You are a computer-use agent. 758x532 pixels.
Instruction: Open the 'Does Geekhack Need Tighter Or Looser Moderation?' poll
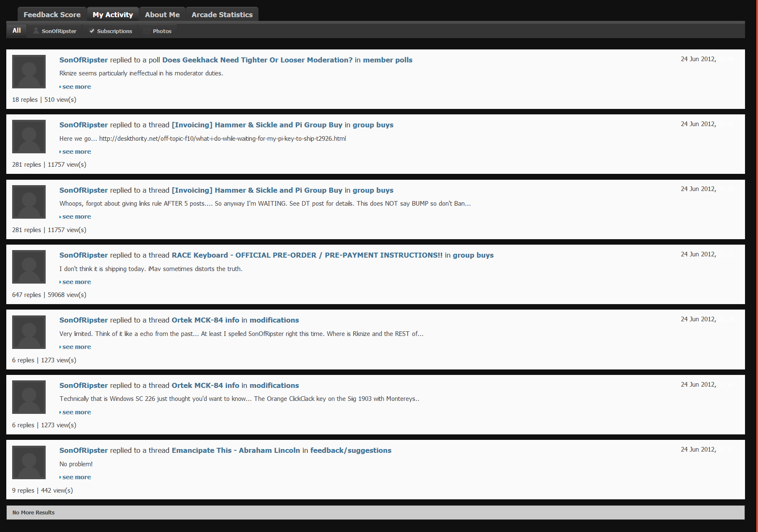pyautogui.click(x=257, y=60)
